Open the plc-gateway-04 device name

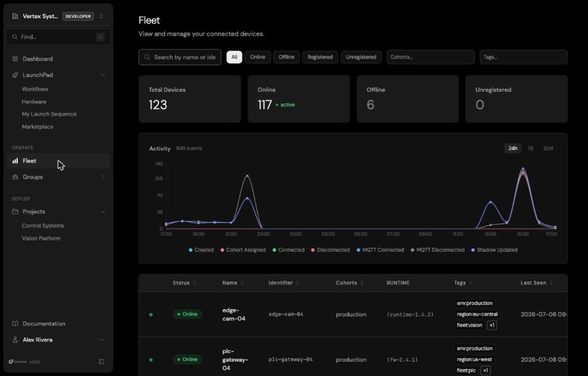click(235, 359)
